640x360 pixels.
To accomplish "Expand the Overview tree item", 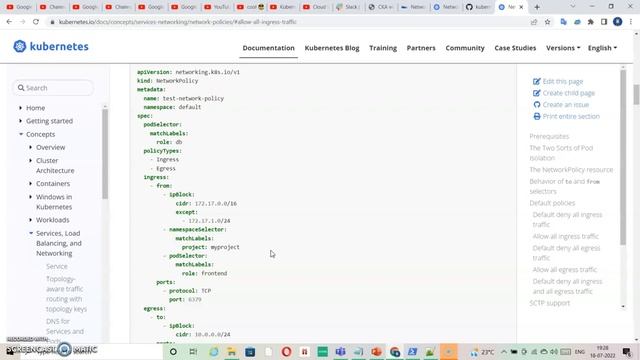I will click(x=31, y=147).
